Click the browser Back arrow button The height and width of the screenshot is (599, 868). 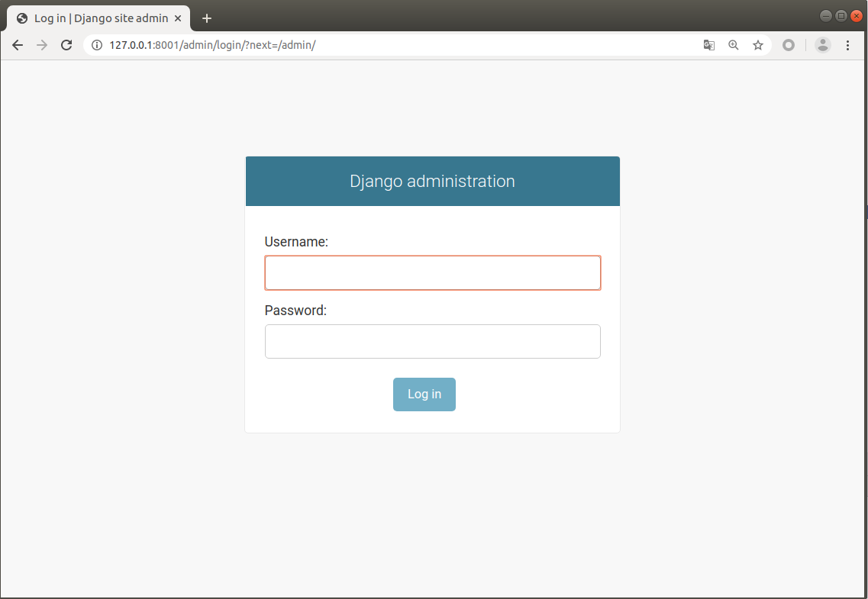click(x=18, y=45)
